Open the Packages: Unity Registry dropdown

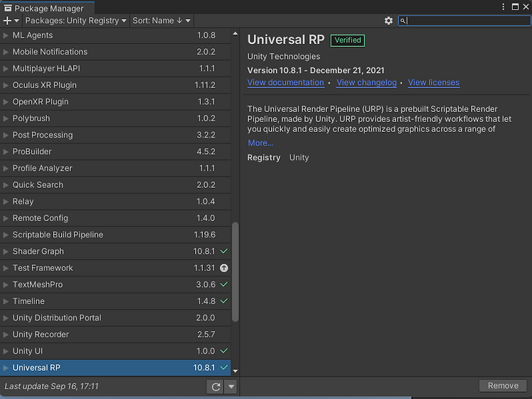click(76, 21)
